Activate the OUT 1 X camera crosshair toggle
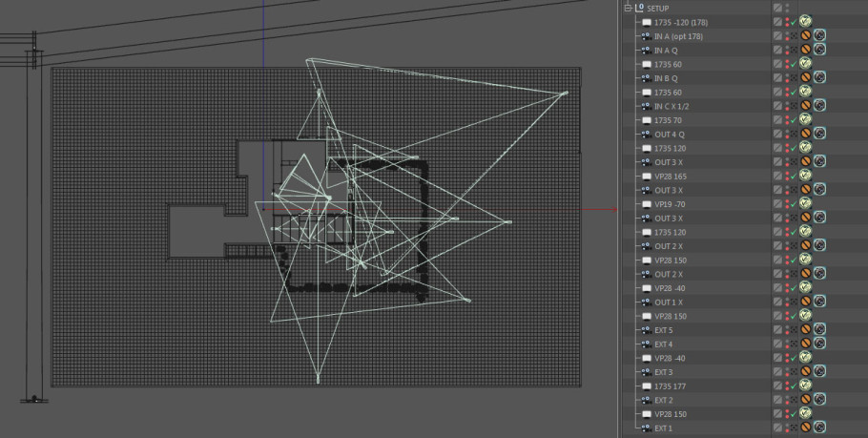868x438 pixels. coord(794,302)
